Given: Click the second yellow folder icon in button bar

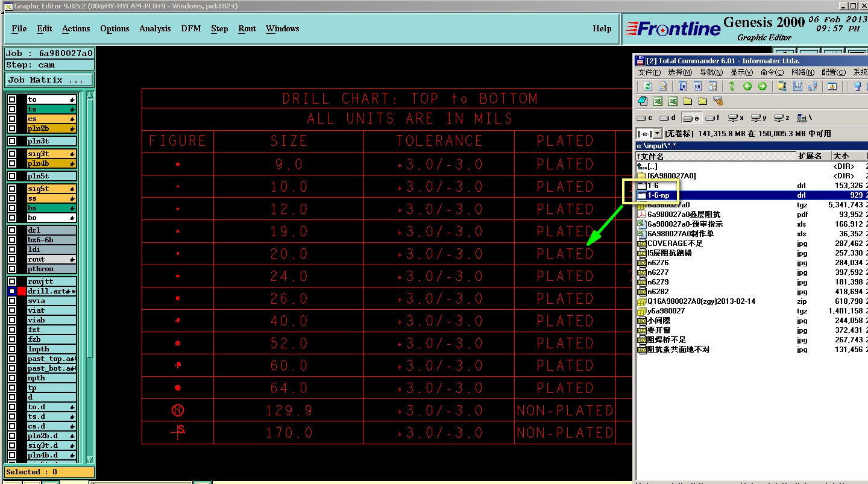Looking at the screenshot, I should [x=702, y=101].
